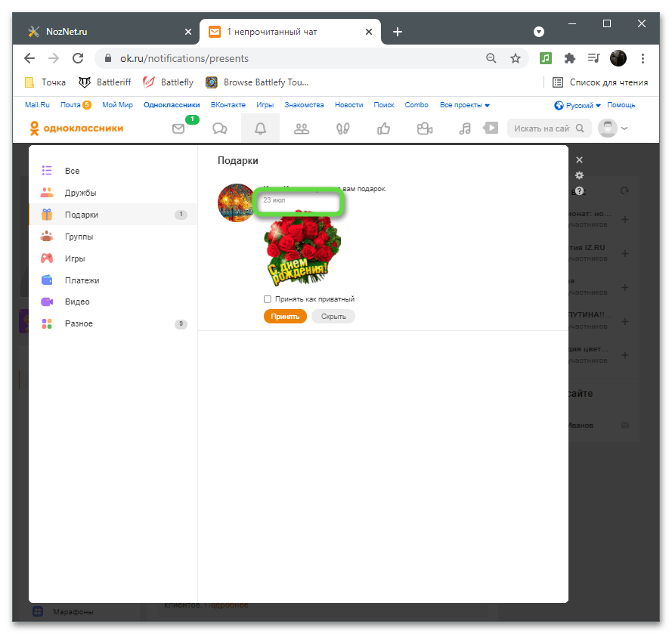Select the 'Игры' notifications category
This screenshot has height=634, width=672.
pyautogui.click(x=113, y=258)
